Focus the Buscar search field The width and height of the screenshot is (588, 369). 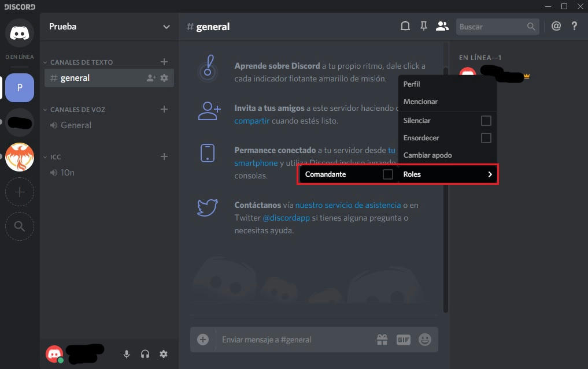(x=497, y=27)
